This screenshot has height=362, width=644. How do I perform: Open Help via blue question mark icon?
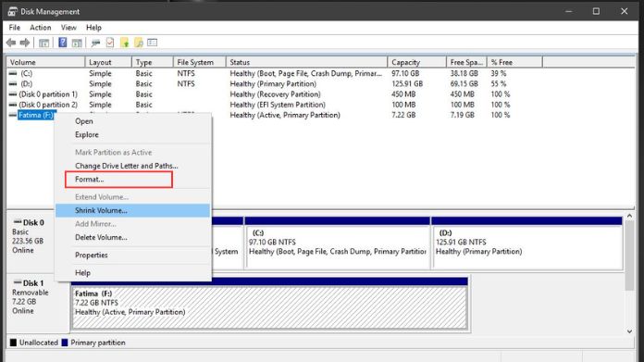point(62,42)
